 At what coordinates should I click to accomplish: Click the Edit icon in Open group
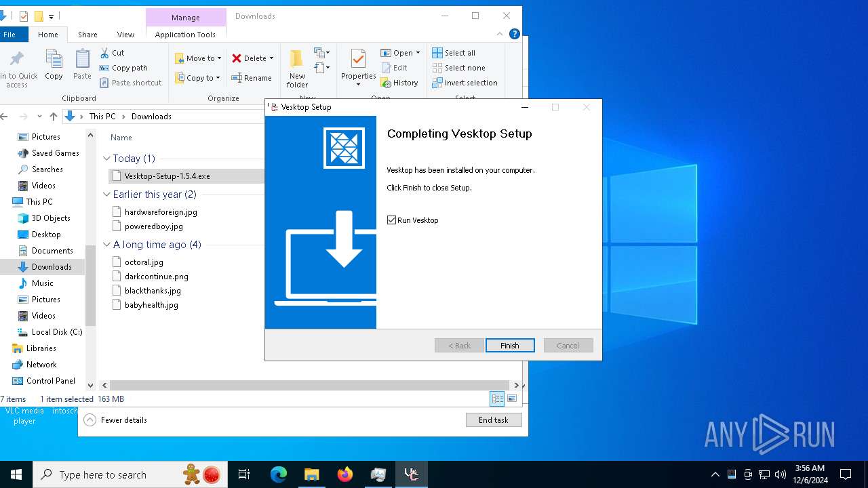point(386,68)
